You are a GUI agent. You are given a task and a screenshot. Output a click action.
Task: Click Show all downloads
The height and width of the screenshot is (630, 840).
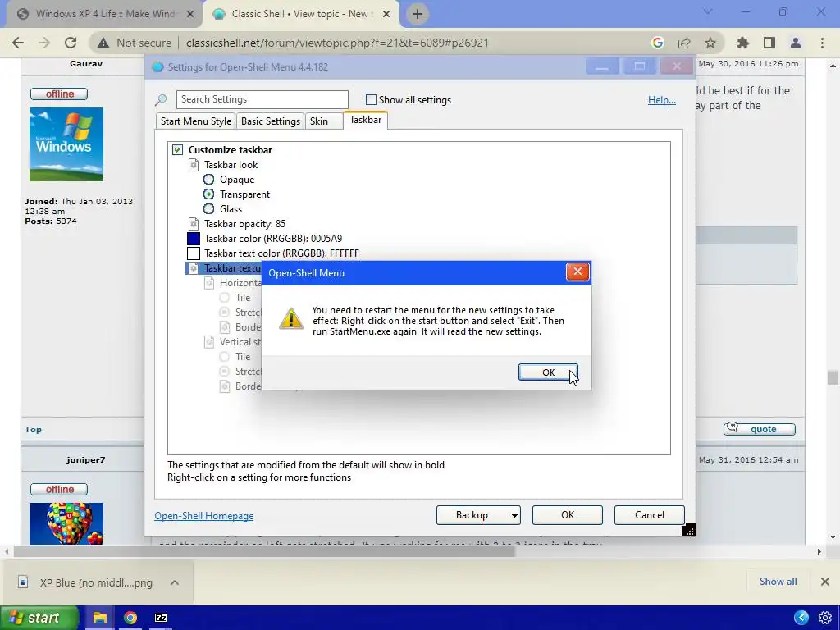pos(778,582)
